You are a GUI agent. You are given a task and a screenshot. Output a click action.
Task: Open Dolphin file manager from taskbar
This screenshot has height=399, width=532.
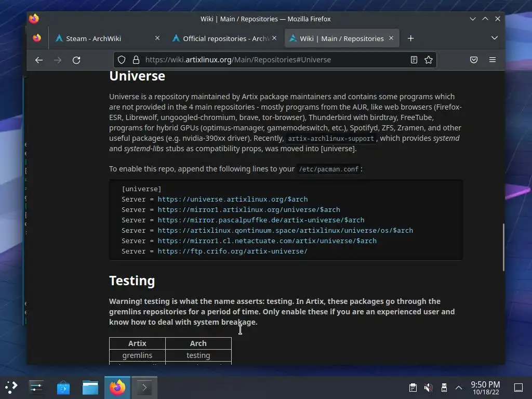click(90, 388)
